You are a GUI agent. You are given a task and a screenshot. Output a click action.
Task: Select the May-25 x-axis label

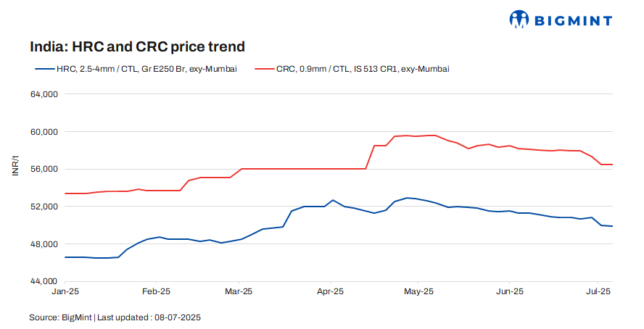tap(418, 291)
